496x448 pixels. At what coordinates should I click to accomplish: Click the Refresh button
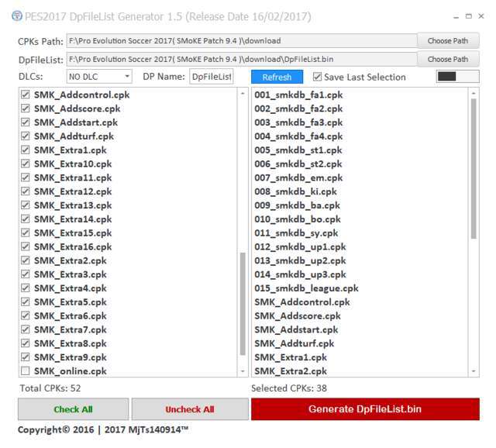pos(277,78)
